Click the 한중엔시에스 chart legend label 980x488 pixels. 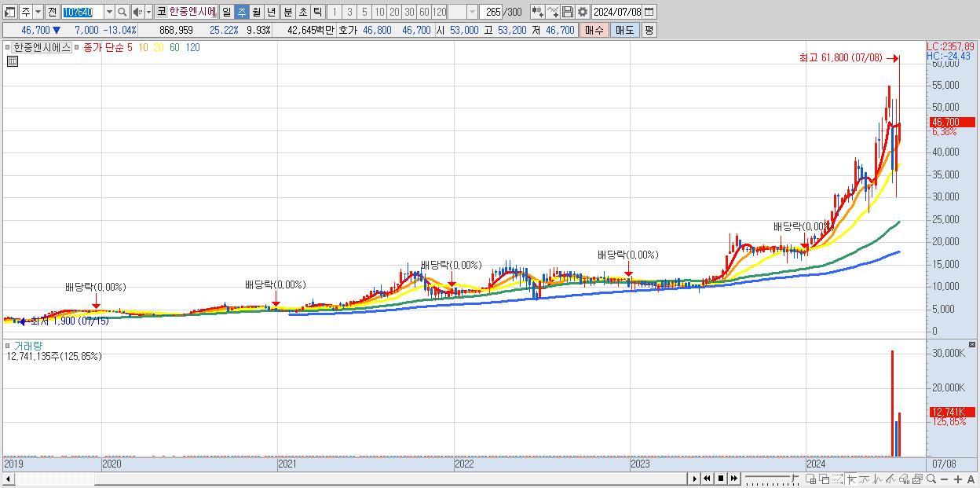point(42,47)
